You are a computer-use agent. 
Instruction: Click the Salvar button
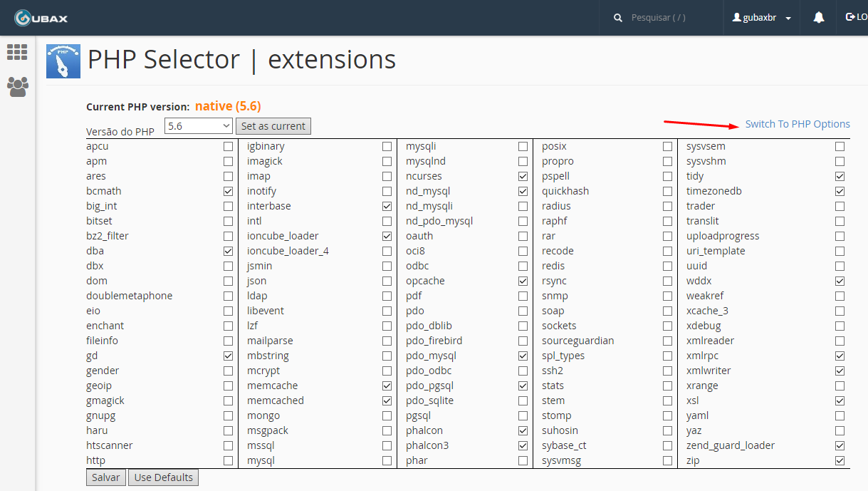click(106, 477)
